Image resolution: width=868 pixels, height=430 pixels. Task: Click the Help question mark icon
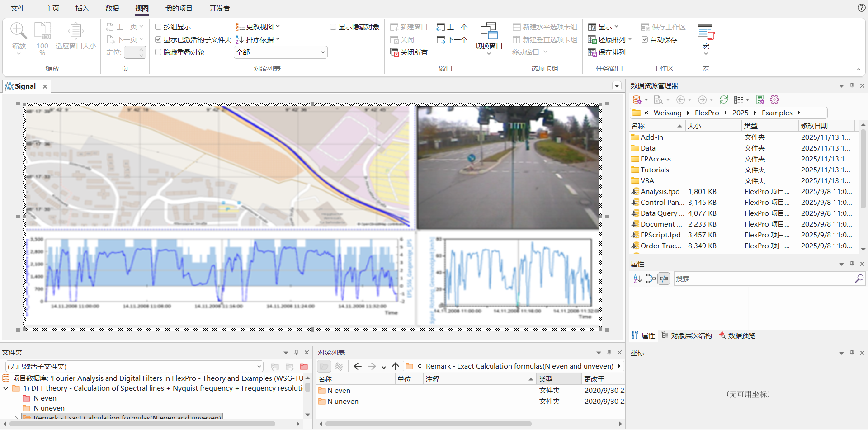tap(861, 8)
